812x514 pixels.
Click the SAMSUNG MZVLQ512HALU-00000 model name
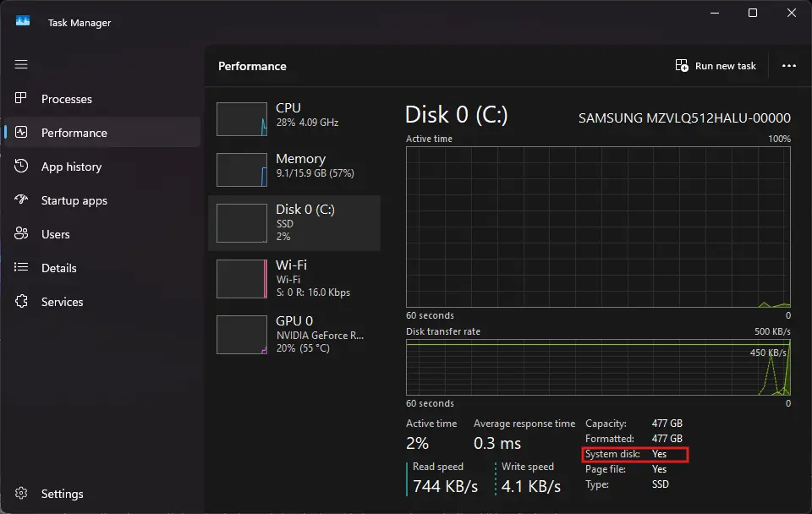tap(684, 118)
